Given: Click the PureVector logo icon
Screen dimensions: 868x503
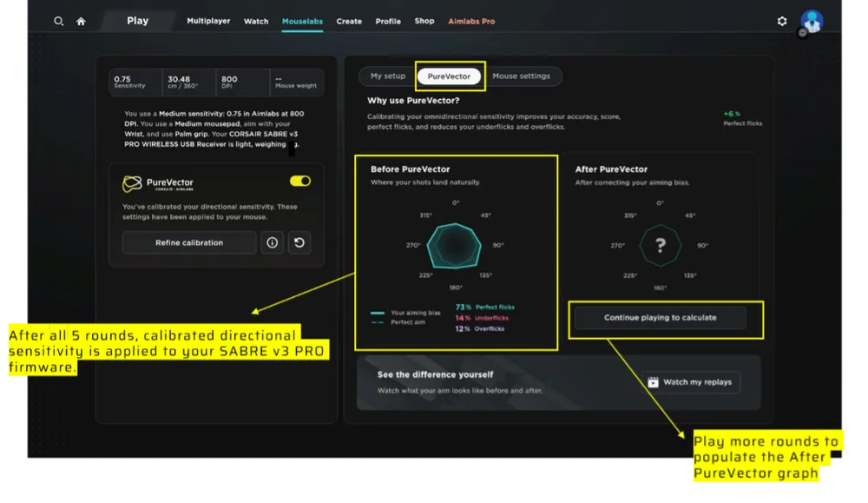Looking at the screenshot, I should (132, 183).
